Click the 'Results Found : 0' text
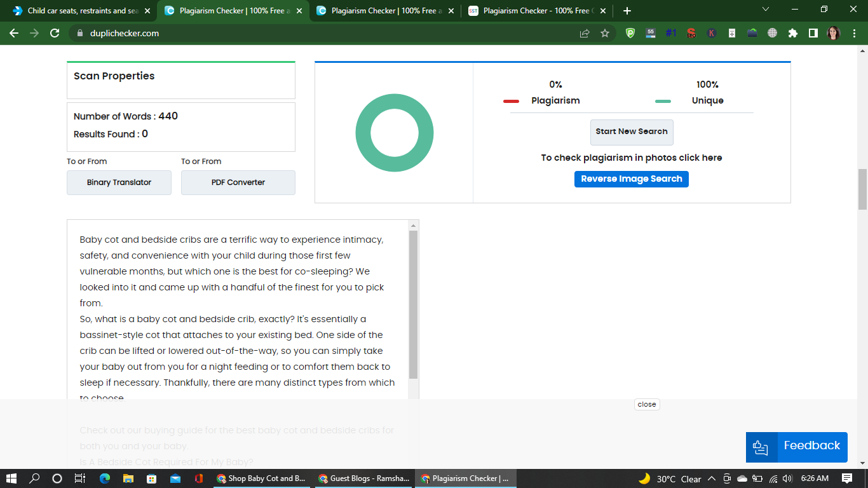The height and width of the screenshot is (488, 868). (111, 134)
